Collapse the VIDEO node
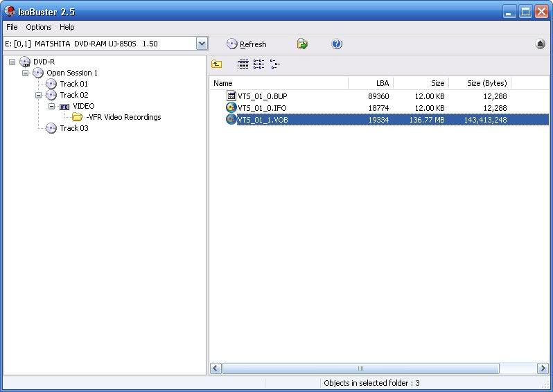553x392 pixels. [x=51, y=106]
